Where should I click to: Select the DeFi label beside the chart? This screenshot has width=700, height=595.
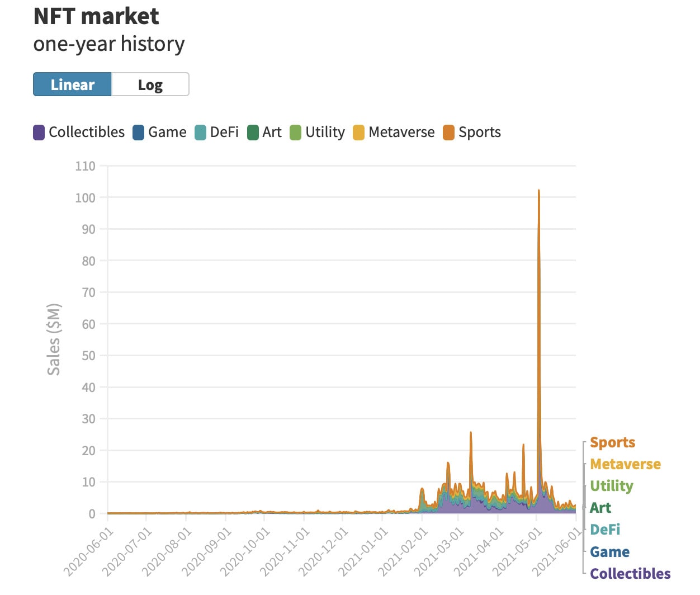pyautogui.click(x=605, y=530)
